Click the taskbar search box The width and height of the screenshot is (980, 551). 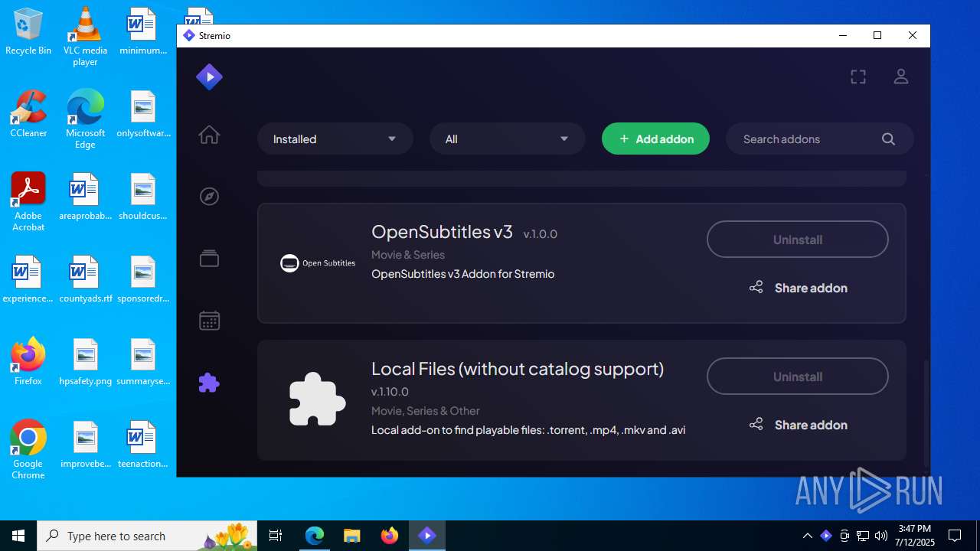click(x=147, y=536)
